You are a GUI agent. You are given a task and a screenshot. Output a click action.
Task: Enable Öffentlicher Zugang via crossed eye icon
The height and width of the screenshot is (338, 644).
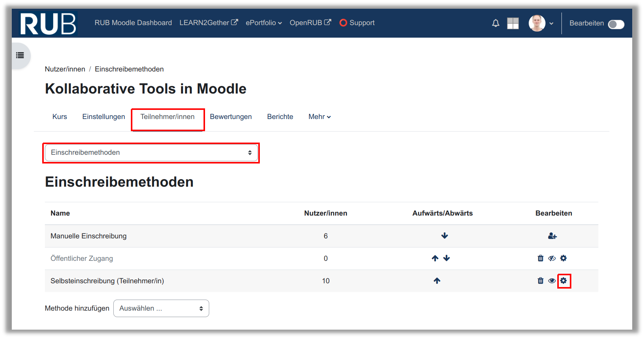(552, 259)
